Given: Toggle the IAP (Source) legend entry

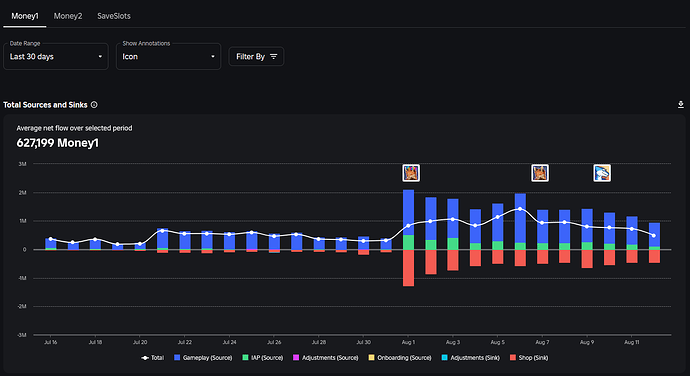Looking at the screenshot, I should click(263, 358).
